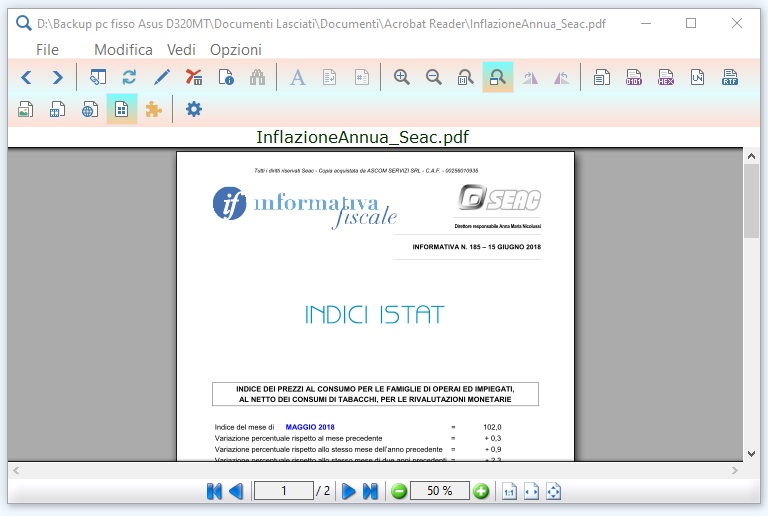Screen dimensions: 768x516
Task: Click the vertical scrollbar down arrow
Action: tap(751, 453)
